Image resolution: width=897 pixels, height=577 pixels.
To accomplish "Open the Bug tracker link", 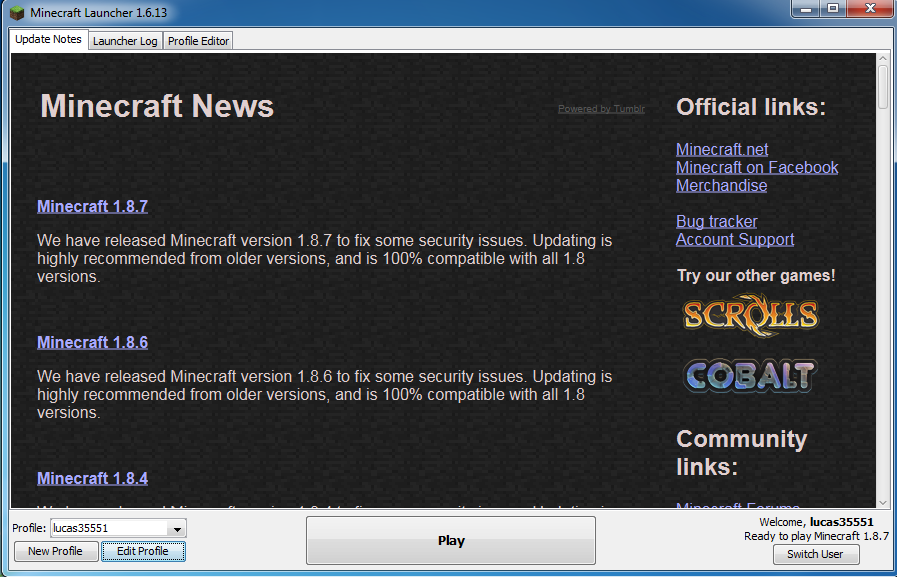I will point(717,221).
